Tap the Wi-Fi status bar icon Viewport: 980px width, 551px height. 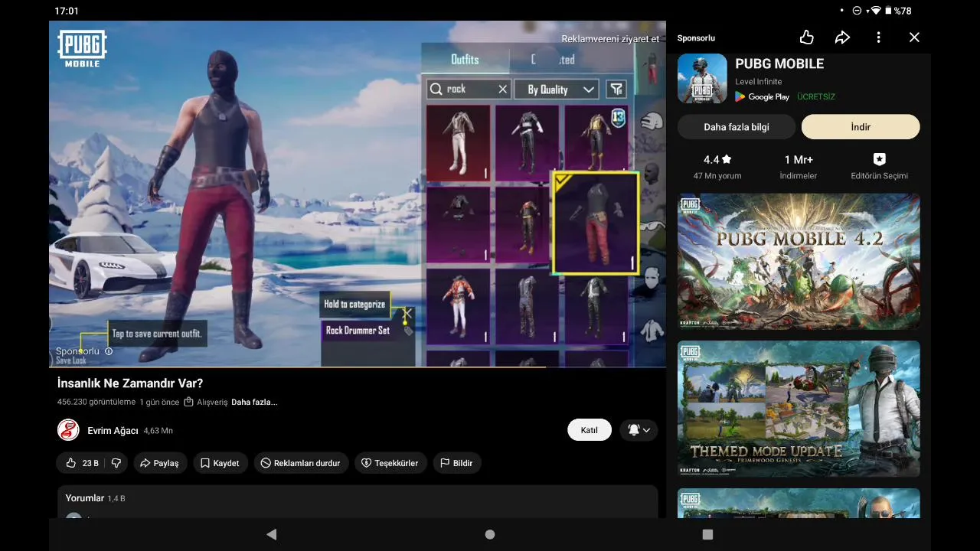pyautogui.click(x=876, y=11)
